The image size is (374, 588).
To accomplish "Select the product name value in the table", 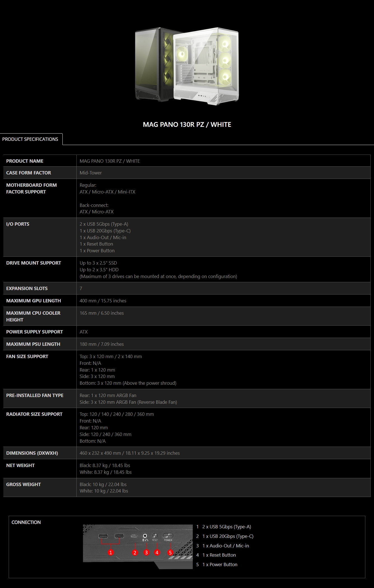I will point(110,161).
